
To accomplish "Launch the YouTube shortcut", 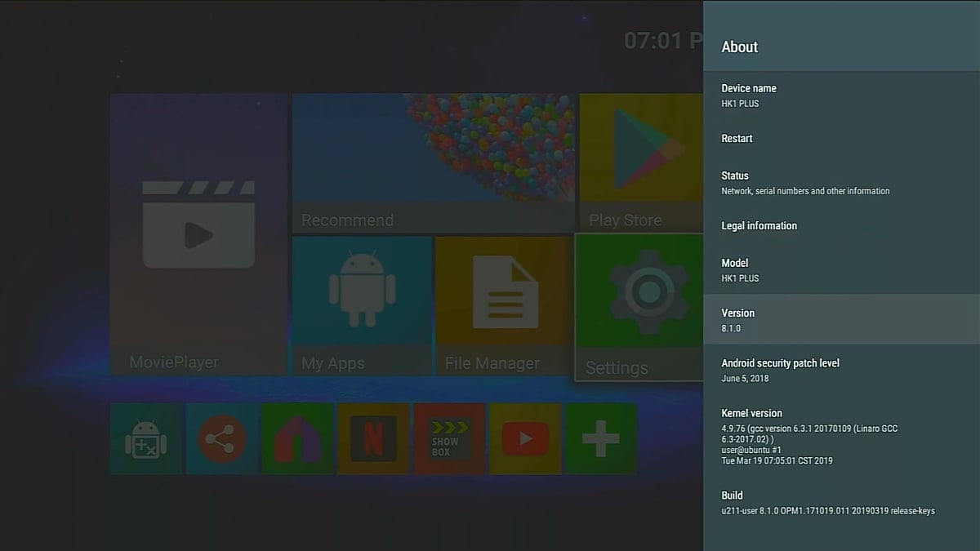I will pos(525,439).
